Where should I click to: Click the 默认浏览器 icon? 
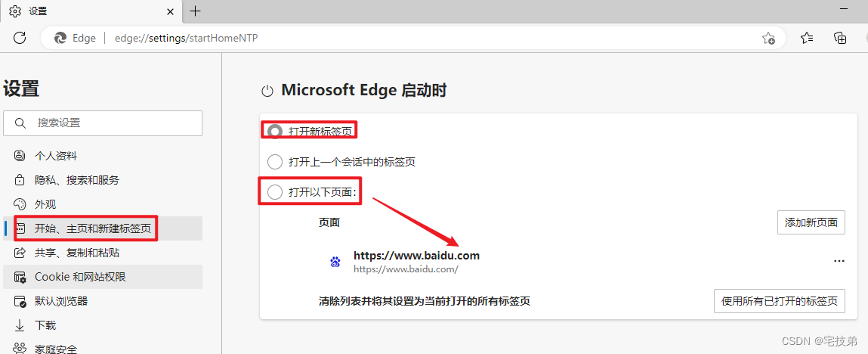[20, 301]
